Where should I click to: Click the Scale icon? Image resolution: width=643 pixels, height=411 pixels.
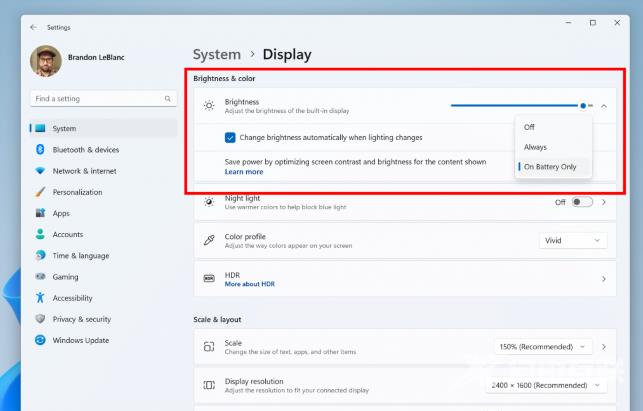coord(209,347)
